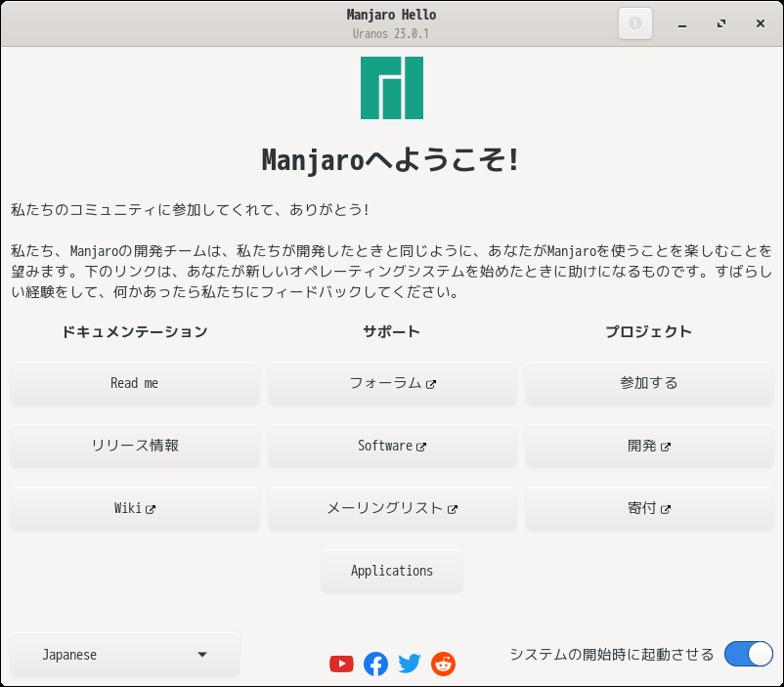Launch the Applications button
The image size is (784, 687).
[x=392, y=571]
